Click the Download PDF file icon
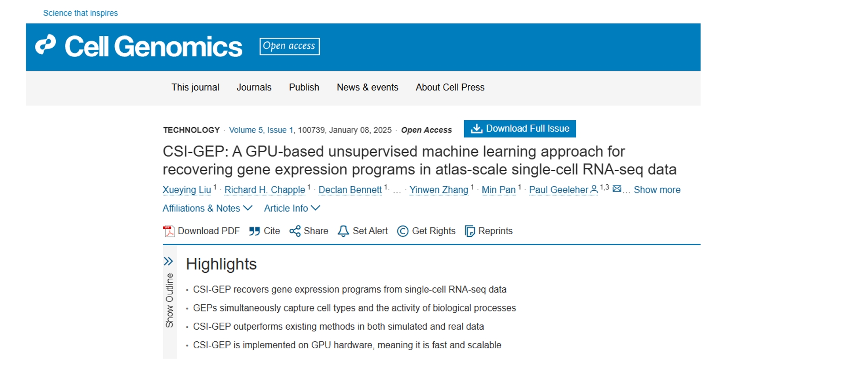The width and height of the screenshot is (868, 365). coord(169,231)
